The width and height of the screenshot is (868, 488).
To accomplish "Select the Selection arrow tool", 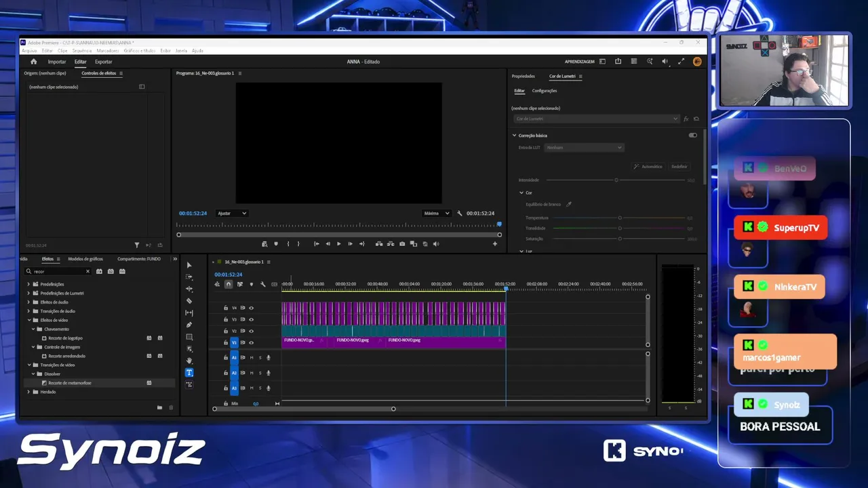I will pos(189,265).
